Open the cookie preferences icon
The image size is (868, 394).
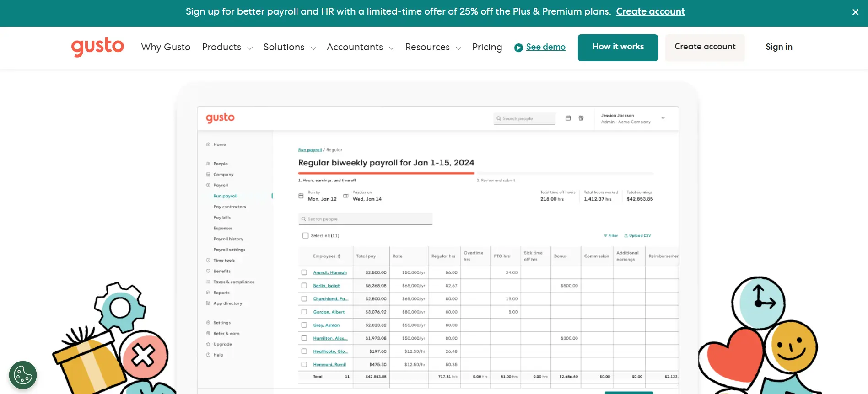coord(23,375)
